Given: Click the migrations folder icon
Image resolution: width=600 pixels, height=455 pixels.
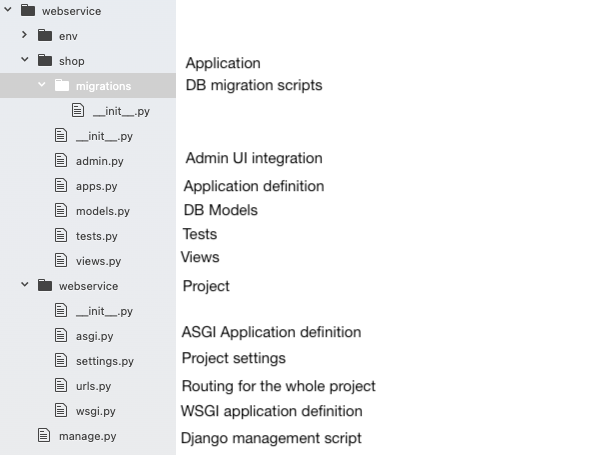Looking at the screenshot, I should [x=61, y=86].
